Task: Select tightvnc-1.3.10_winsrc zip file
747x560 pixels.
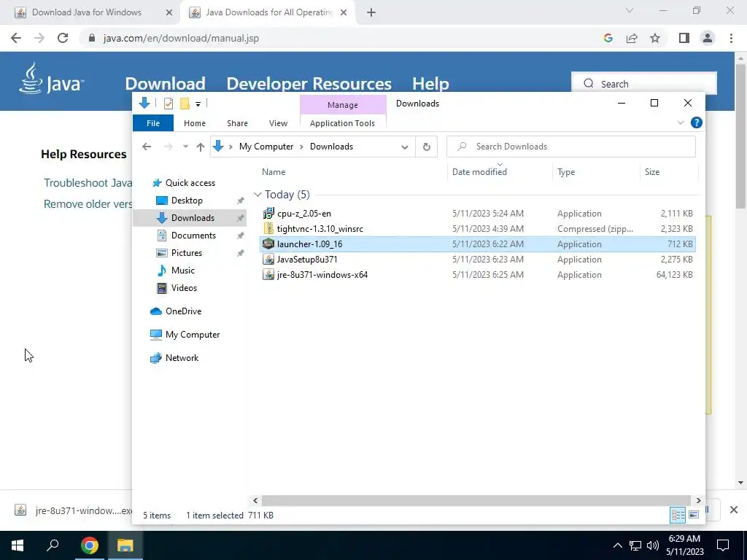Action: (x=320, y=228)
